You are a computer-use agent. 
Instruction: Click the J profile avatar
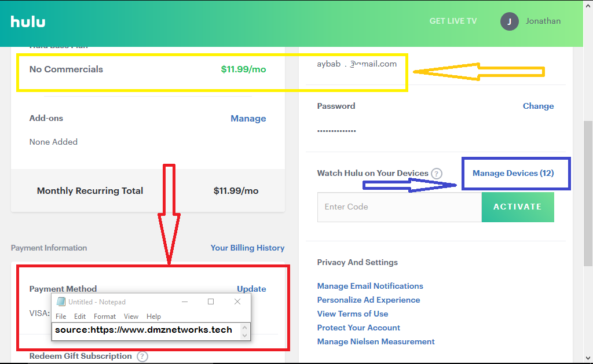510,21
